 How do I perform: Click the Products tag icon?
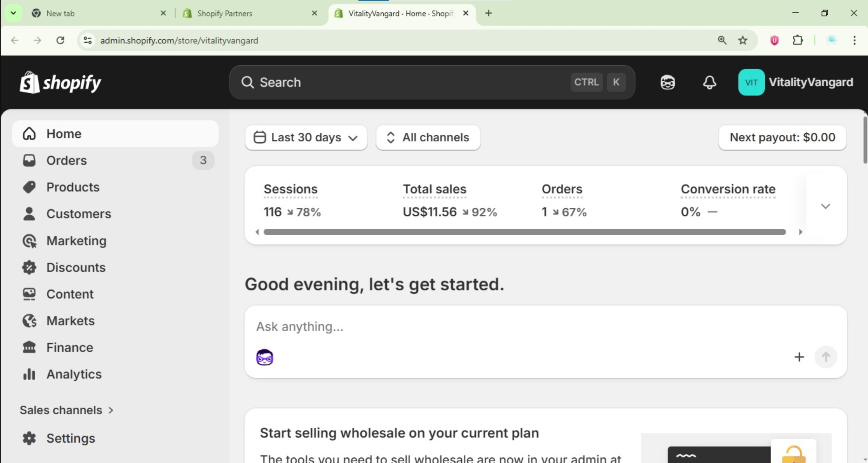pyautogui.click(x=29, y=187)
